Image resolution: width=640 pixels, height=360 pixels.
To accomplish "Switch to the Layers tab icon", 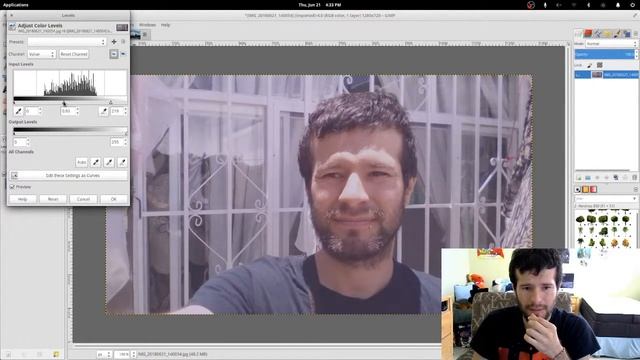I will tap(579, 34).
